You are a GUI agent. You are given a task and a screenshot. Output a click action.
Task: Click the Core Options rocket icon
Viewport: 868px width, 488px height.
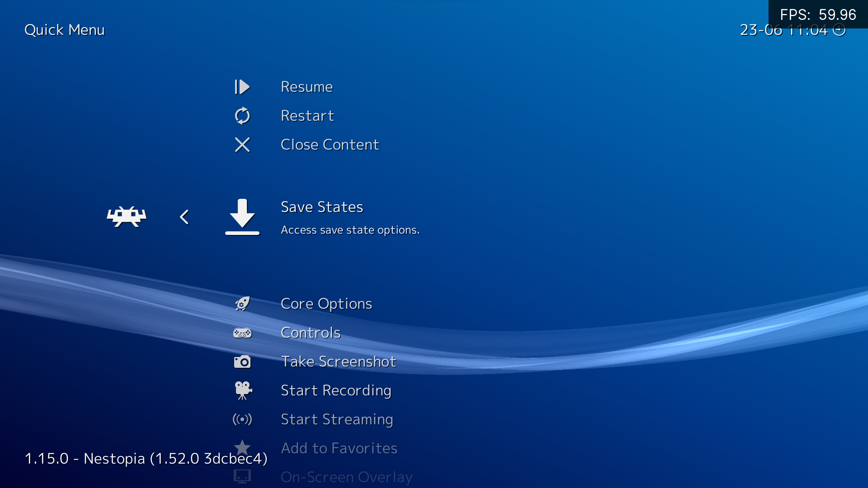(242, 304)
